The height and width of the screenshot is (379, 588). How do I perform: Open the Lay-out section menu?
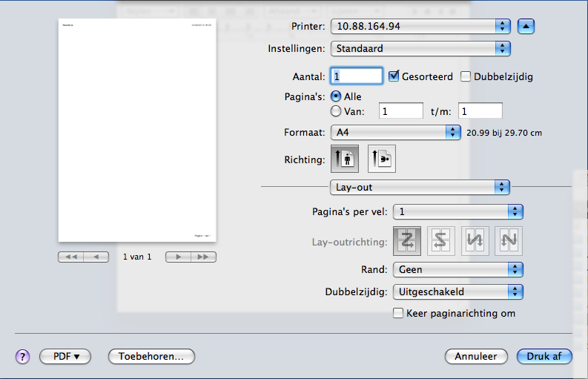[420, 187]
